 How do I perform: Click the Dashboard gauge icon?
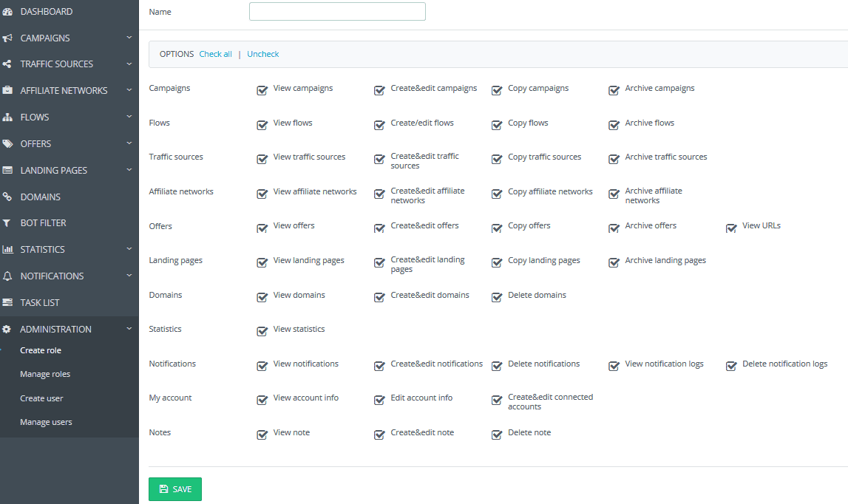click(x=7, y=11)
